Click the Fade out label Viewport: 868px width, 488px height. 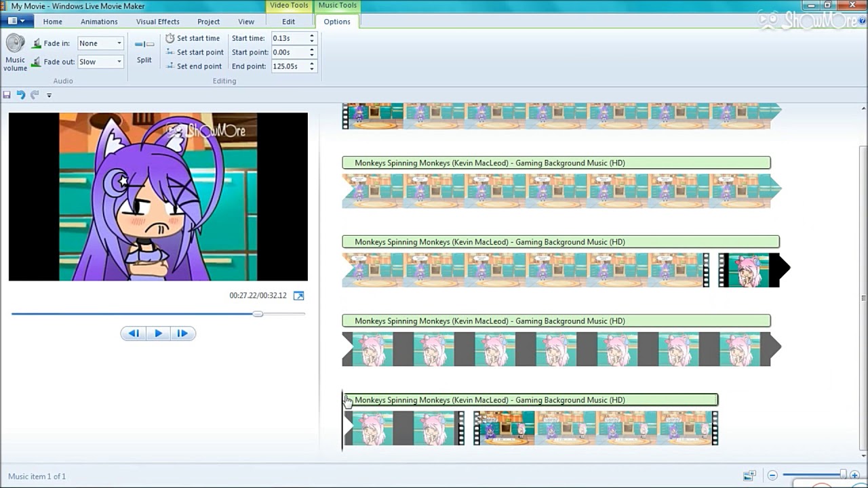pyautogui.click(x=59, y=62)
